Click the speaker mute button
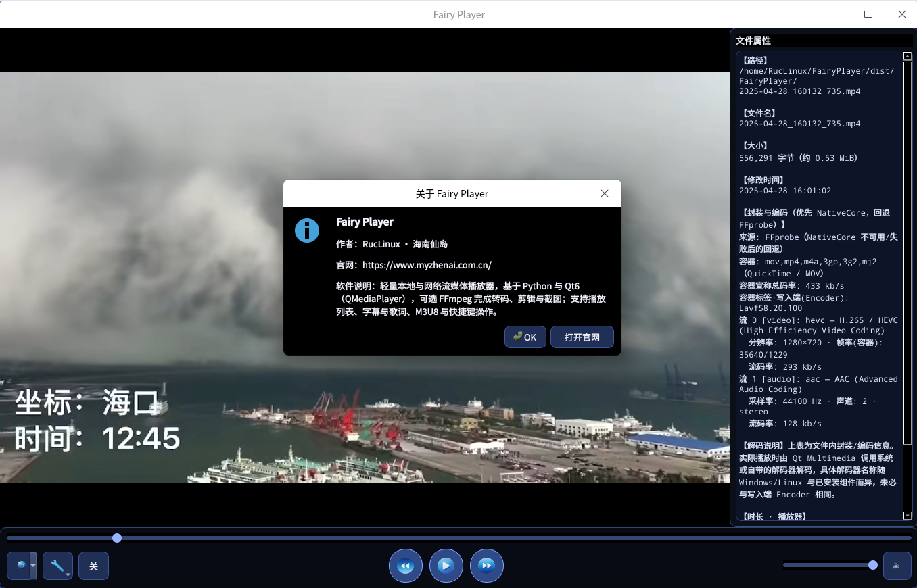This screenshot has height=588, width=917. click(897, 566)
